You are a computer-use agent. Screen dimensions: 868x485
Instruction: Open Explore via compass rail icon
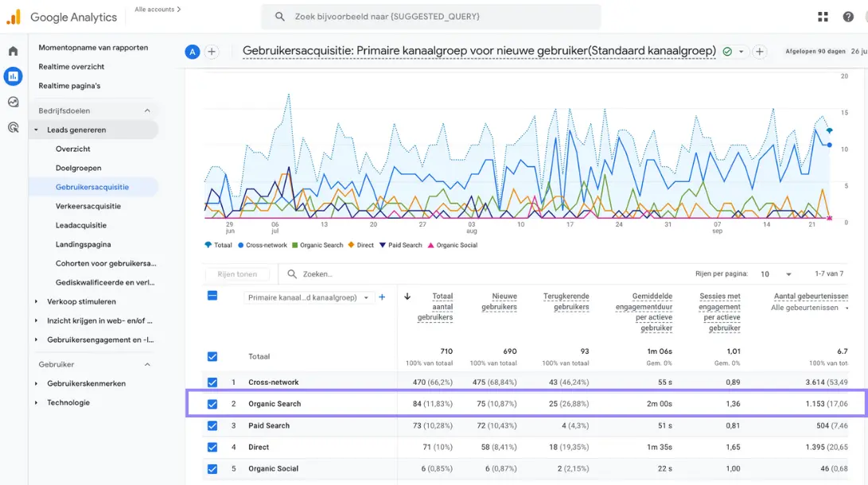pos(11,102)
